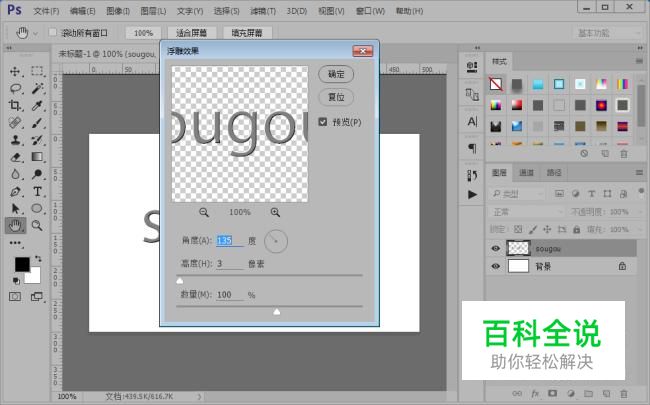The image size is (650, 405).
Task: Zoom out the emboss preview
Action: coord(204,213)
